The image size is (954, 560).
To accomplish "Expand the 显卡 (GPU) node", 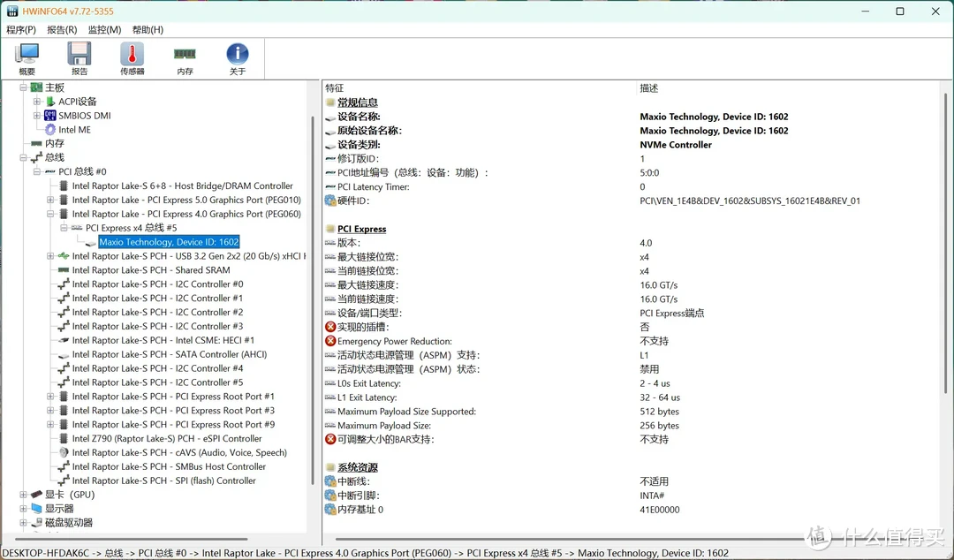I will (23, 495).
